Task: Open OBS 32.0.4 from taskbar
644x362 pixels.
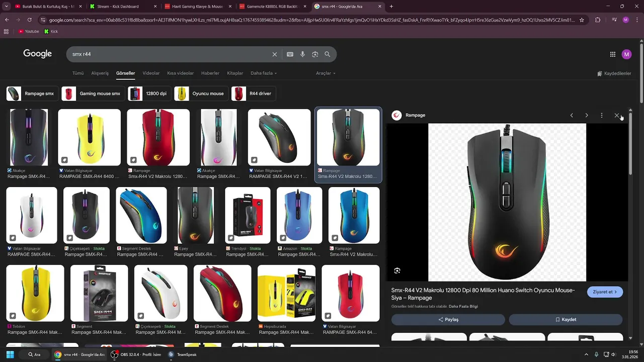Action: (136, 354)
